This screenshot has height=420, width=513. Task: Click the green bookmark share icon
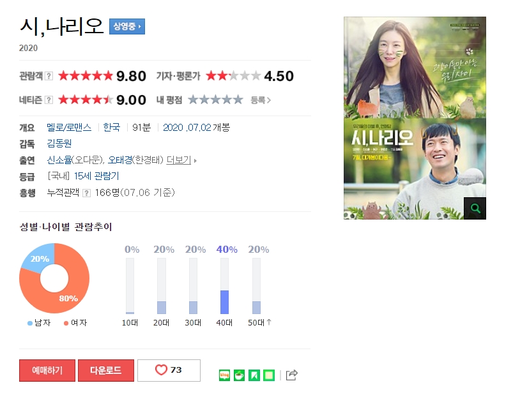(254, 375)
